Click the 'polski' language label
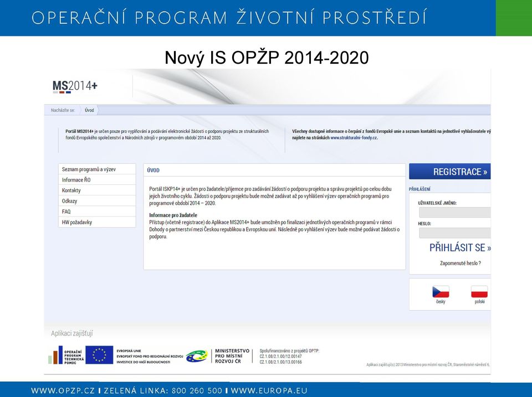This screenshot has width=532, height=397. pyautogui.click(x=479, y=301)
